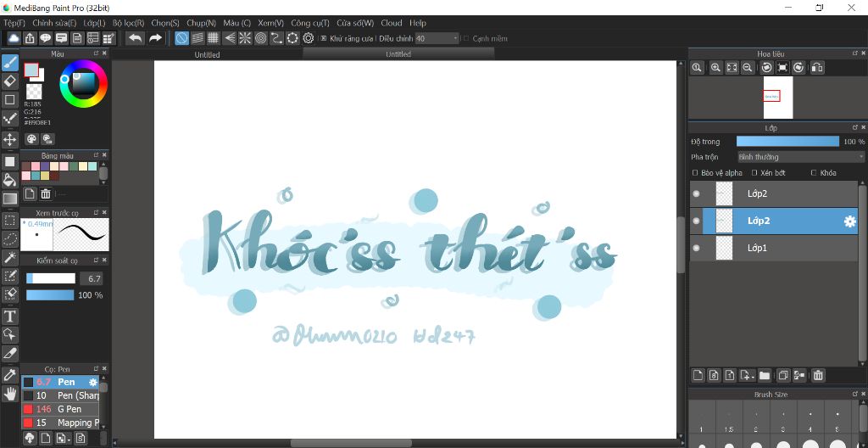Duplicate layer icon in layer panel

click(x=782, y=375)
